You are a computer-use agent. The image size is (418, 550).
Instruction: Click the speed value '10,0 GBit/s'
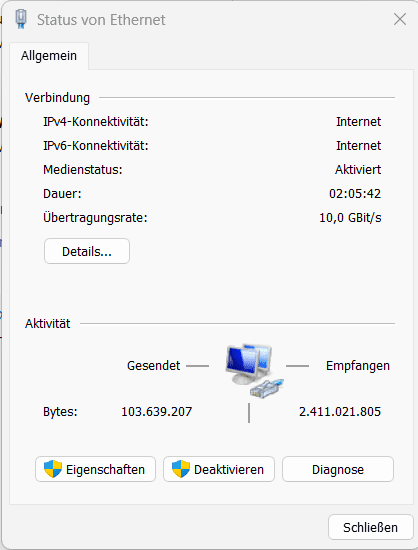350,218
